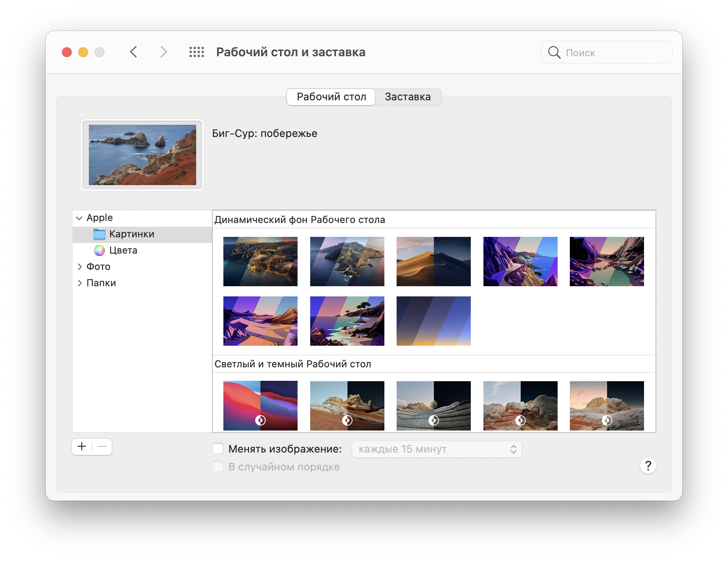Viewport: 728px width, 561px height.
Task: Switch to the Заставка tab
Action: point(408,97)
